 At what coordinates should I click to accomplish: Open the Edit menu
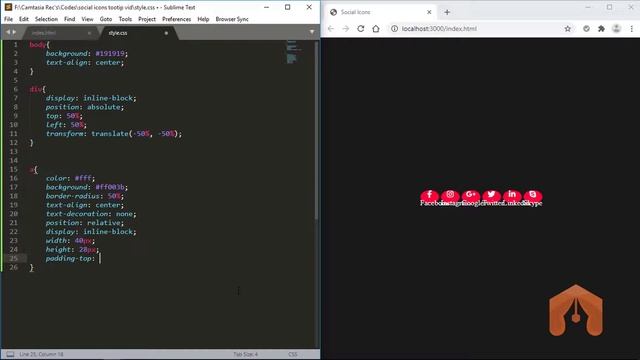24,19
